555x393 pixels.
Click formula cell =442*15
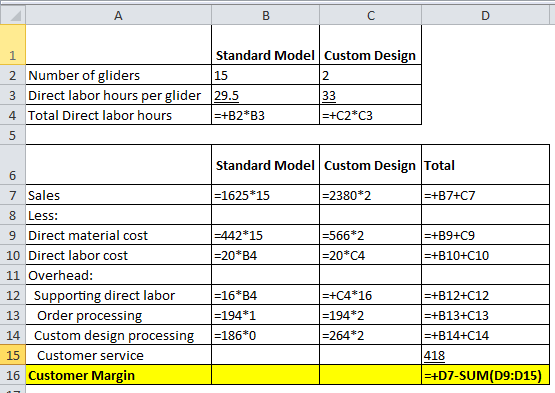click(x=265, y=235)
